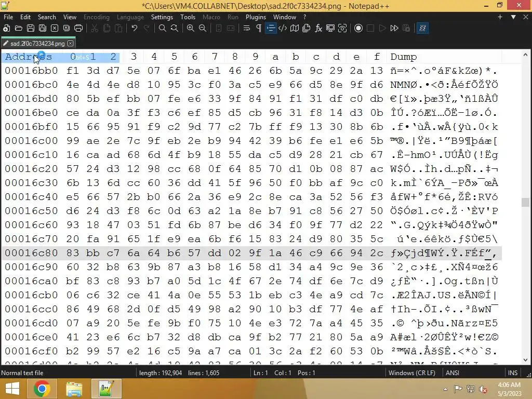Click the Close All documents toolbar icon
The width and height of the screenshot is (532, 399).
point(66,28)
